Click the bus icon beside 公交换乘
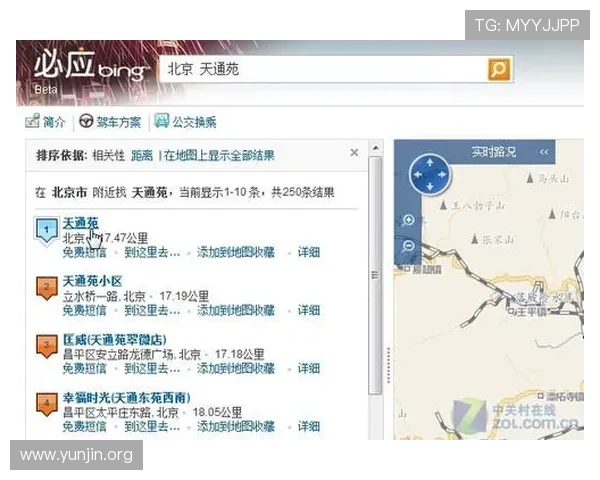The image size is (600, 480). [x=161, y=121]
